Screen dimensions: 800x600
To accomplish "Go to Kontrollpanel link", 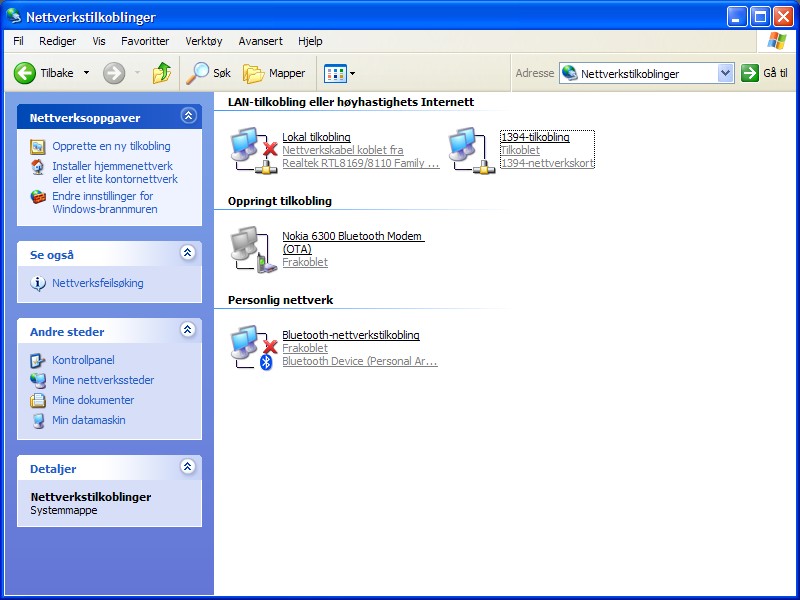I will [83, 360].
